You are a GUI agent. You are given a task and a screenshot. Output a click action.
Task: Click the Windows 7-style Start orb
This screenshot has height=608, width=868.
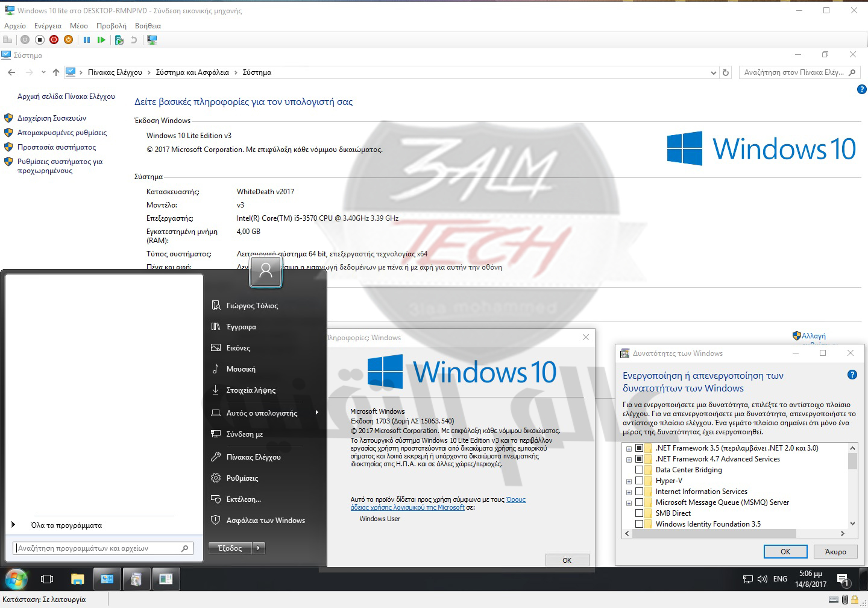16,580
